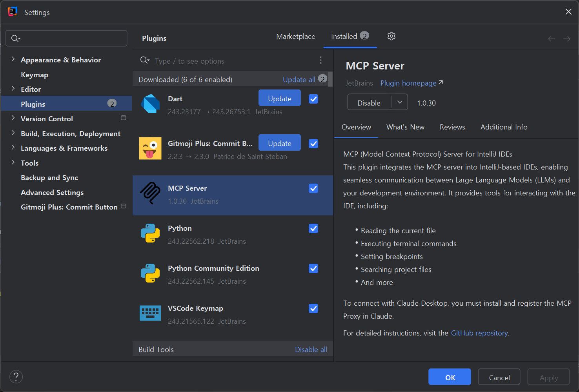Image resolution: width=579 pixels, height=392 pixels.
Task: Toggle the Python plugin checkbox
Action: (x=313, y=228)
